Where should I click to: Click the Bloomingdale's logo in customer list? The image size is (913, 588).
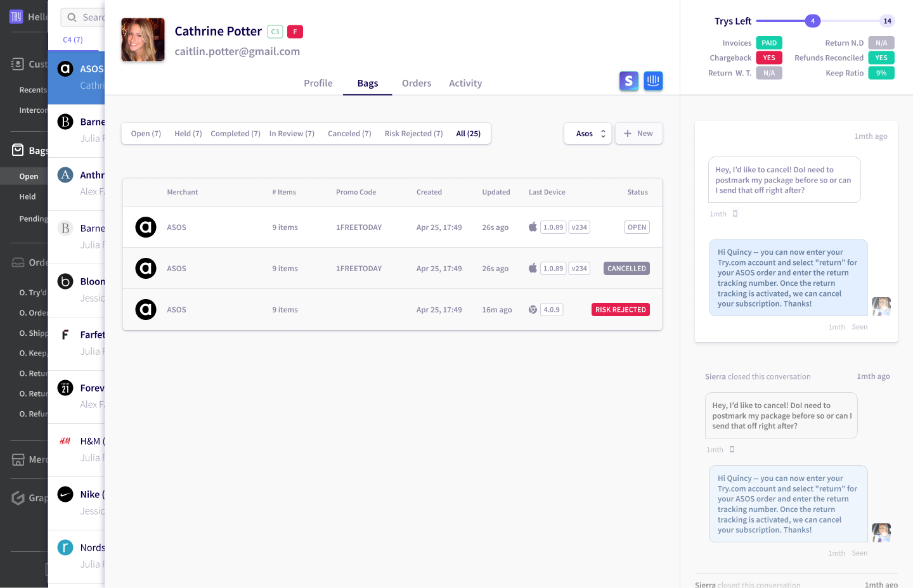(65, 281)
